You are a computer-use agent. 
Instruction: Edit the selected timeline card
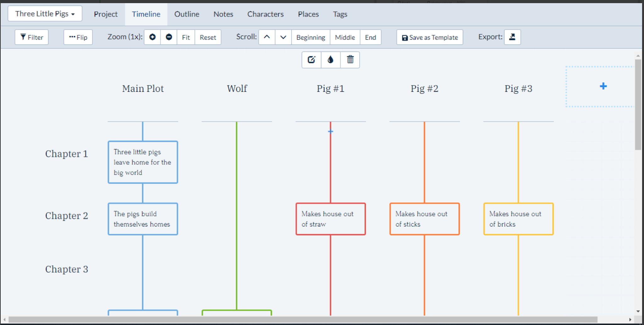coord(311,60)
